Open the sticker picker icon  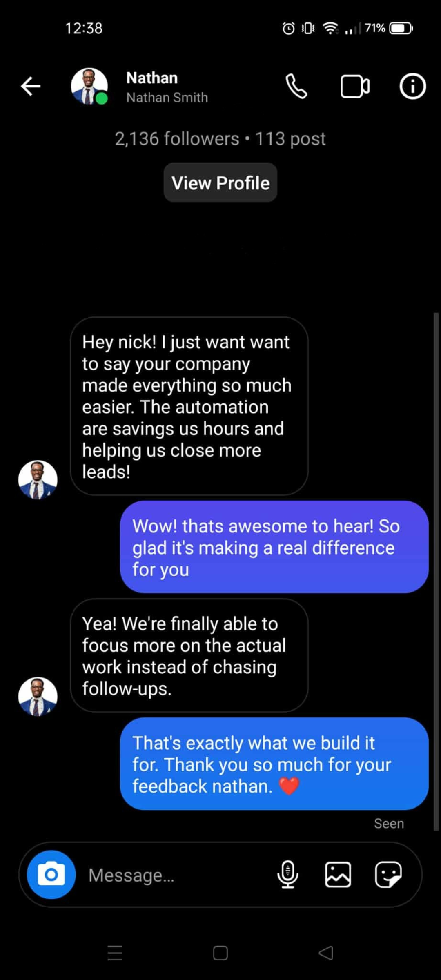[388, 875]
